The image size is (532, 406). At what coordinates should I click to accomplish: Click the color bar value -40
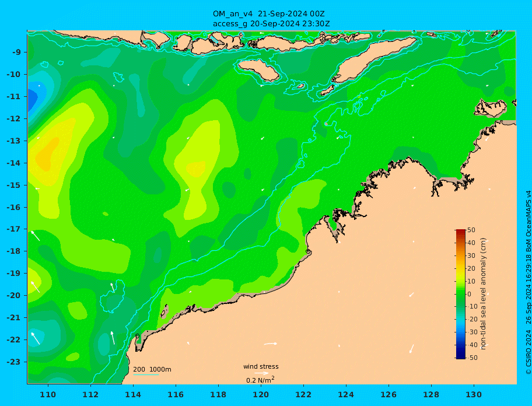pos(471,345)
